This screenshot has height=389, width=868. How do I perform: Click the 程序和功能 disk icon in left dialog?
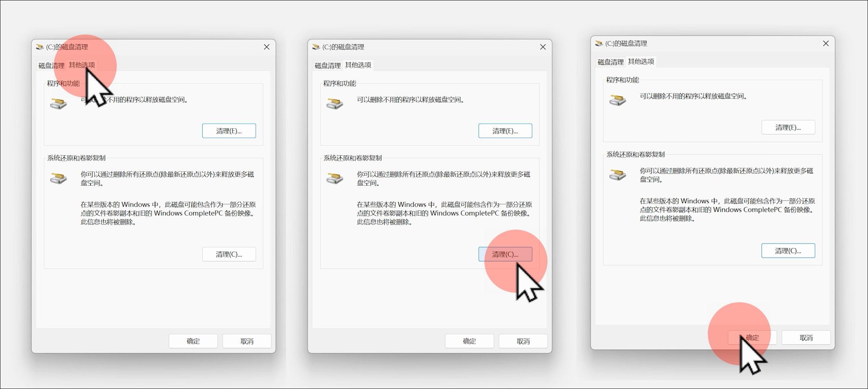[x=59, y=104]
